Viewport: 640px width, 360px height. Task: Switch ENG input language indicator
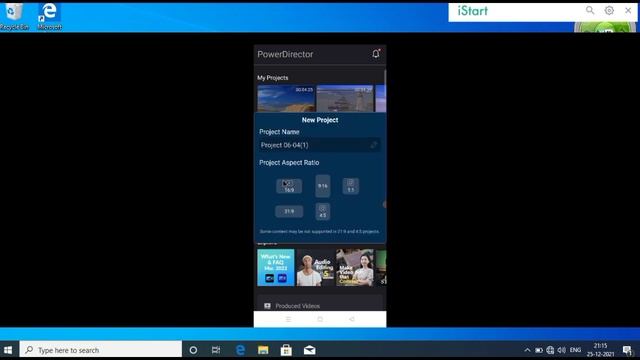click(x=575, y=350)
